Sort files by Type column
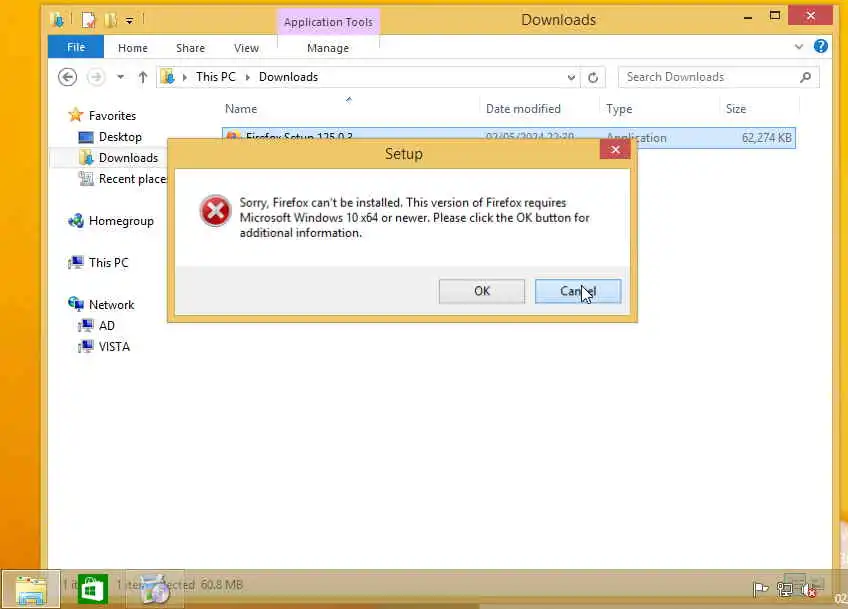848x609 pixels. (x=619, y=109)
